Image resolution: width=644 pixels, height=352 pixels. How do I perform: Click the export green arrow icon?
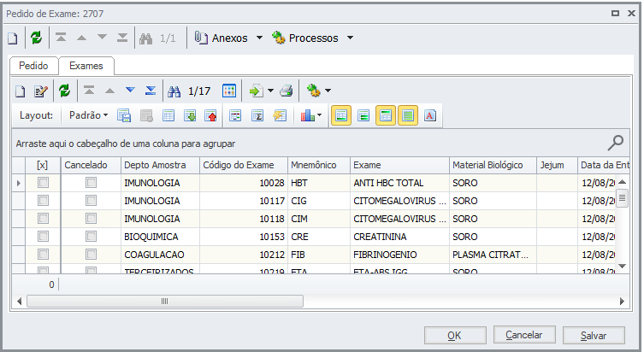[x=257, y=91]
